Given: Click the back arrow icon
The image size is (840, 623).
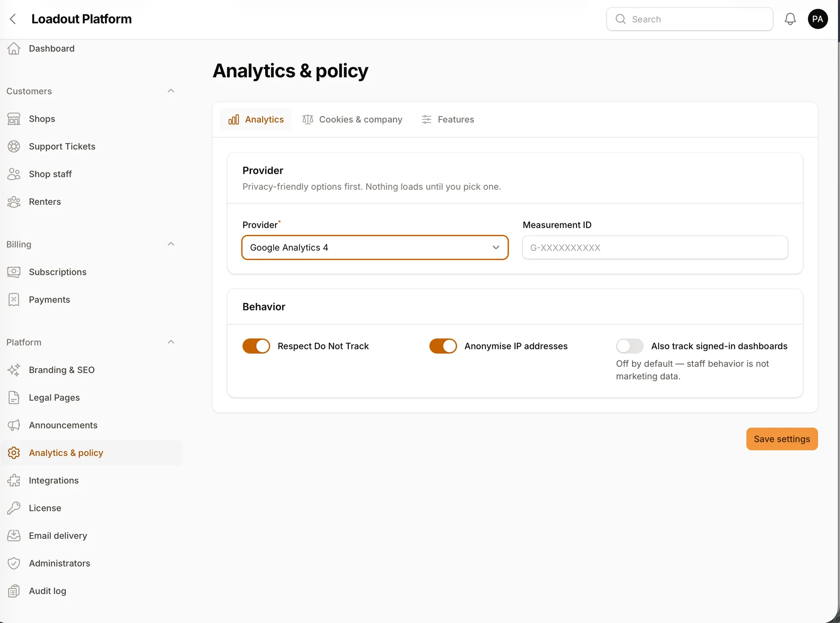Looking at the screenshot, I should click(13, 19).
